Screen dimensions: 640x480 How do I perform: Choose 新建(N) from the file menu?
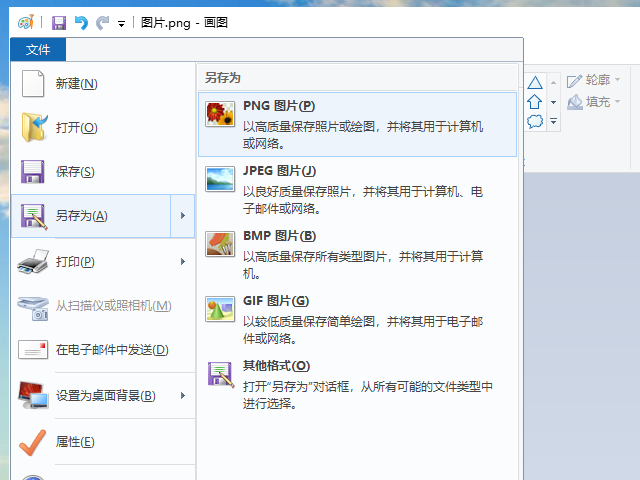pyautogui.click(x=76, y=83)
